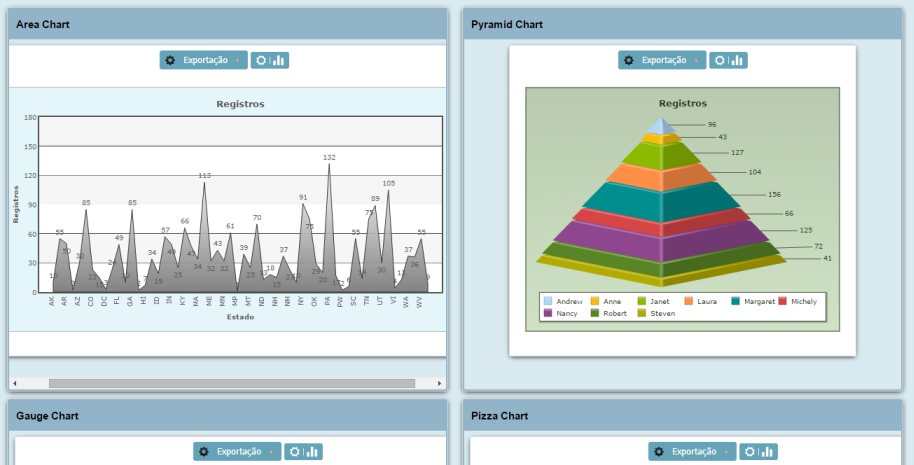This screenshot has width=914, height=465.
Task: Toggle the Steven series in pyramid legend
Action: [642, 313]
